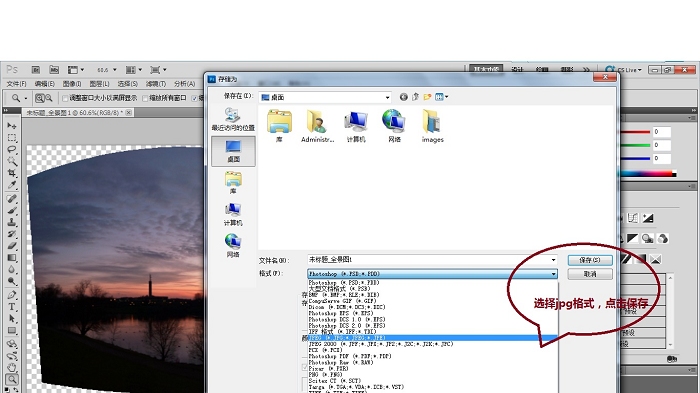Image resolution: width=700 pixels, height=393 pixels.
Task: Enable 缩放所有窗口 checkbox
Action: [145, 98]
